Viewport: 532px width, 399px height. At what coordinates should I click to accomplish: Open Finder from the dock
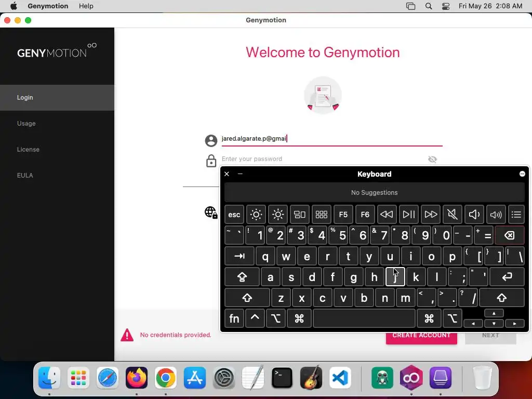tap(49, 378)
